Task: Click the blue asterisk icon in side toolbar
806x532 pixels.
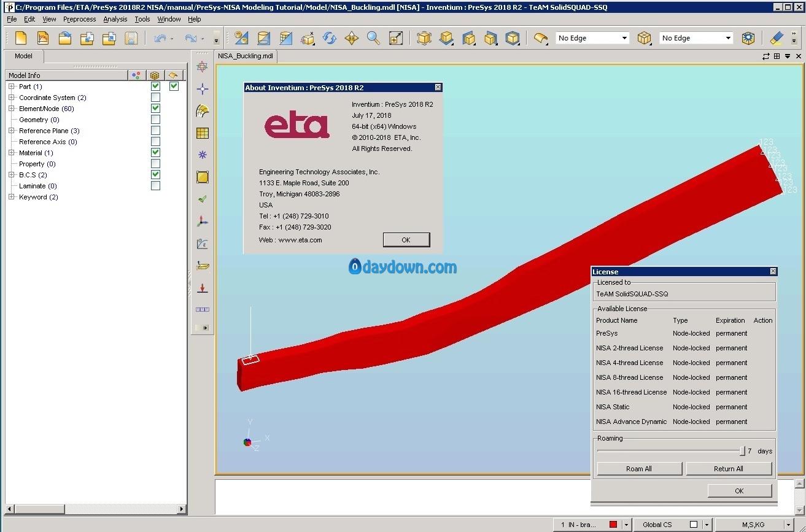Action: (203, 155)
